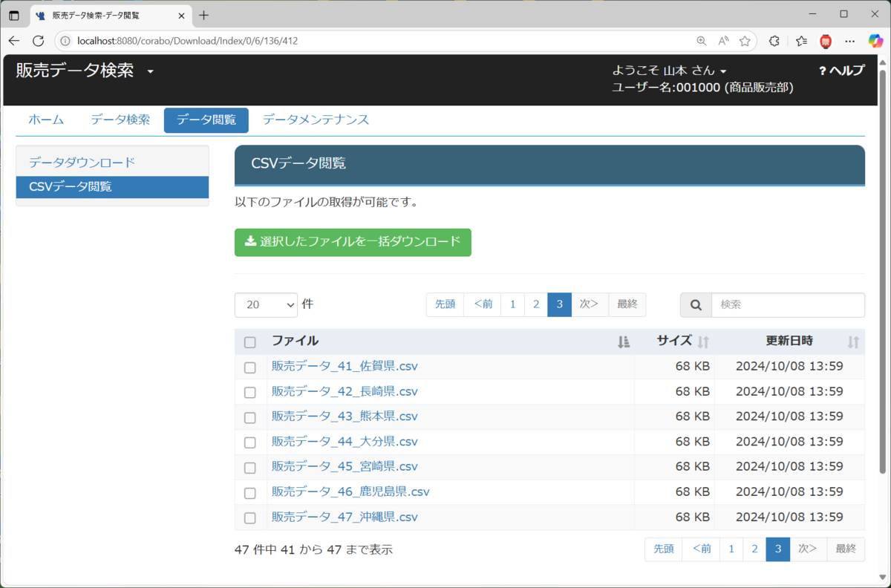Open a new browser tab

[x=204, y=15]
